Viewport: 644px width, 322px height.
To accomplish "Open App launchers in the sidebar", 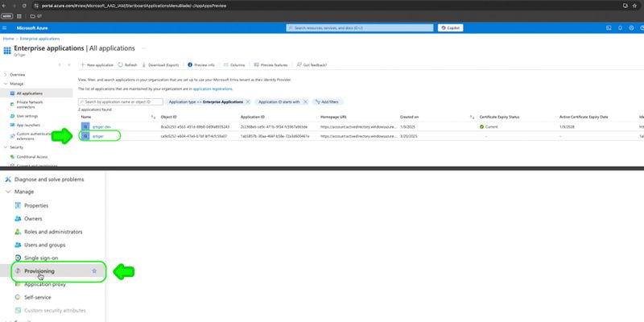I will pos(25,126).
